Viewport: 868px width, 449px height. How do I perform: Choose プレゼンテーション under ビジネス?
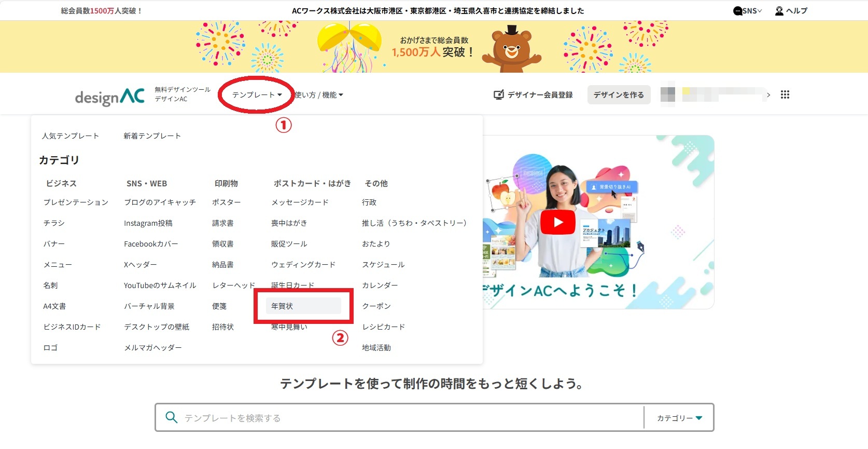tap(76, 202)
